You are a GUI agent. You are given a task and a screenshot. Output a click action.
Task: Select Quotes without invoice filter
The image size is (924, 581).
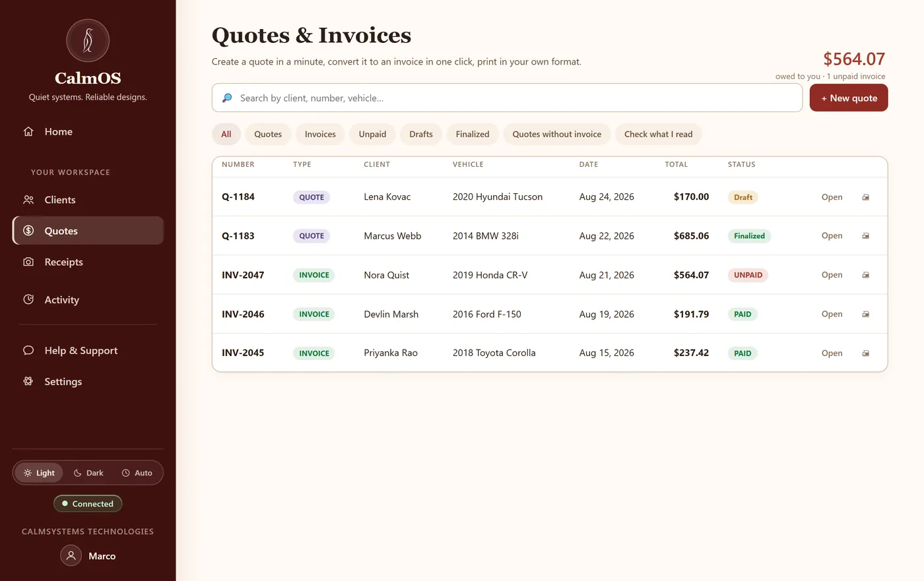click(x=557, y=134)
